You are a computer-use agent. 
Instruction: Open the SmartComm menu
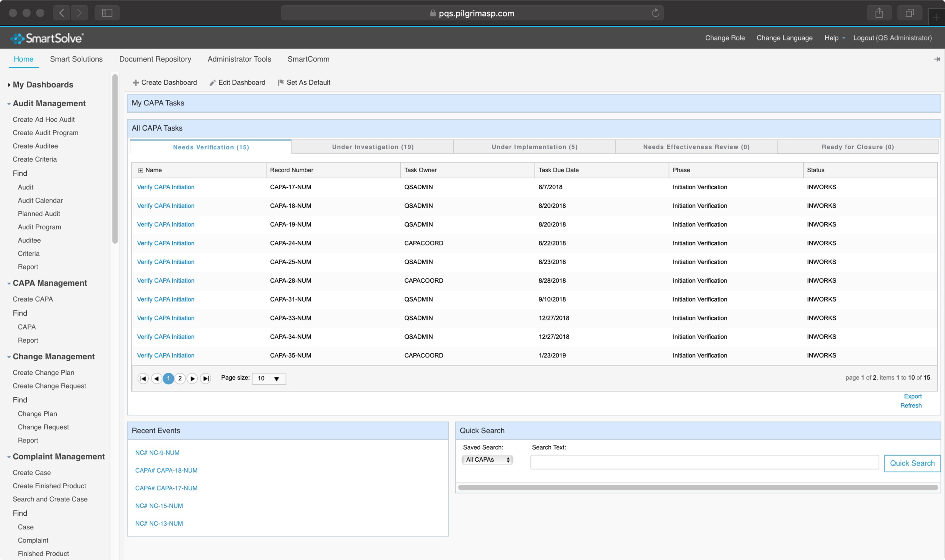[308, 59]
